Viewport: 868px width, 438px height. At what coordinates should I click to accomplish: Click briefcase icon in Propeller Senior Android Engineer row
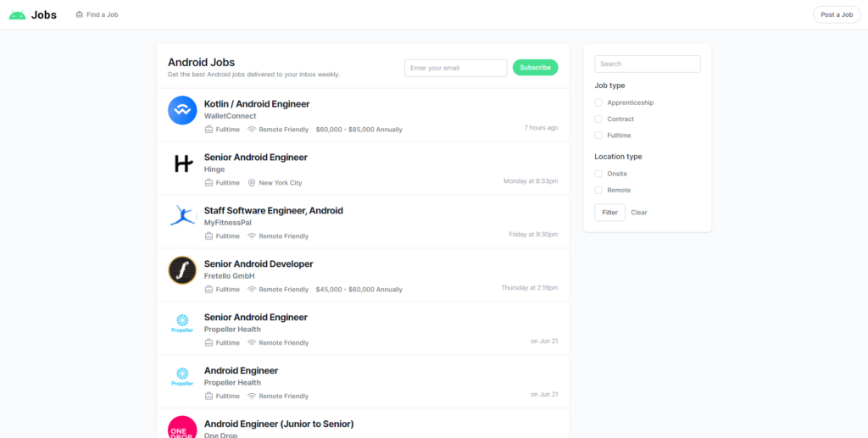[209, 343]
